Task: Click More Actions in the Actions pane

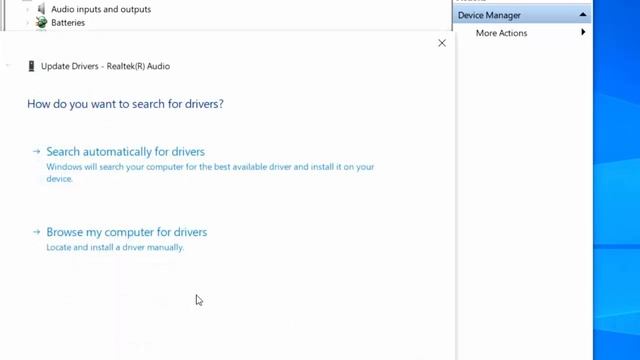Action: pyautogui.click(x=501, y=33)
